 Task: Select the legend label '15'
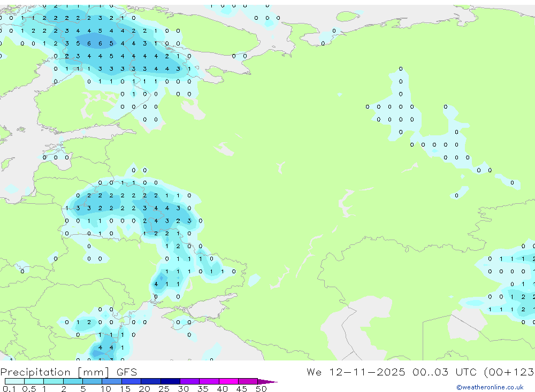[125, 389]
